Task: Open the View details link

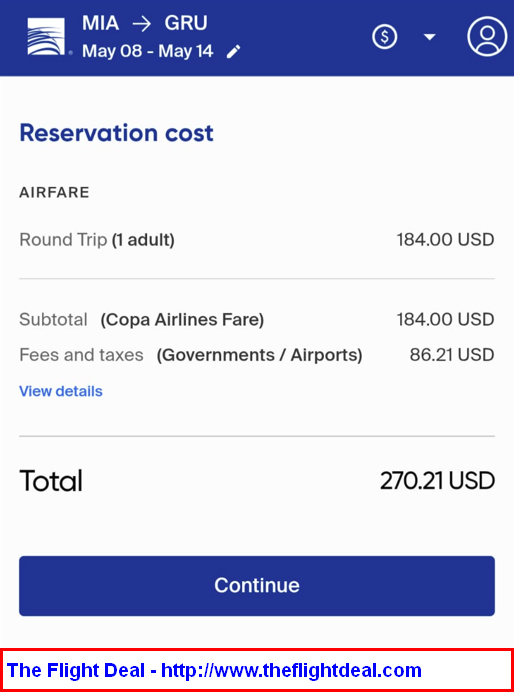Action: click(x=61, y=391)
